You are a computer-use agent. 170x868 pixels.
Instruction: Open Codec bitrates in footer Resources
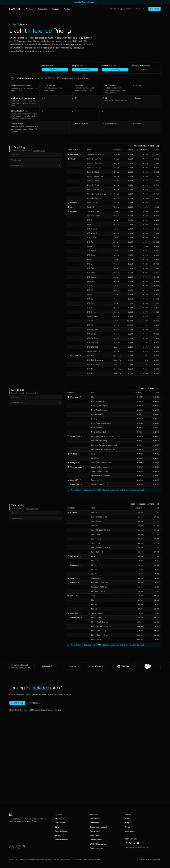[x=96, y=840]
